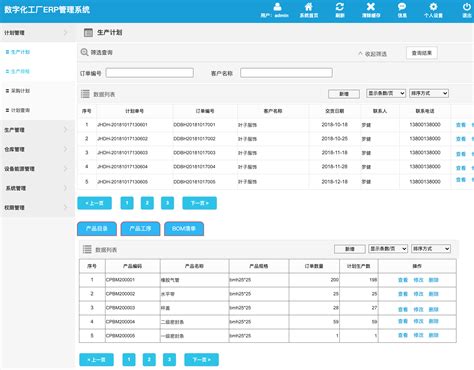The image size is (474, 370).
Task: Click the list icon of the plan 数据列表
Action: coord(85,94)
